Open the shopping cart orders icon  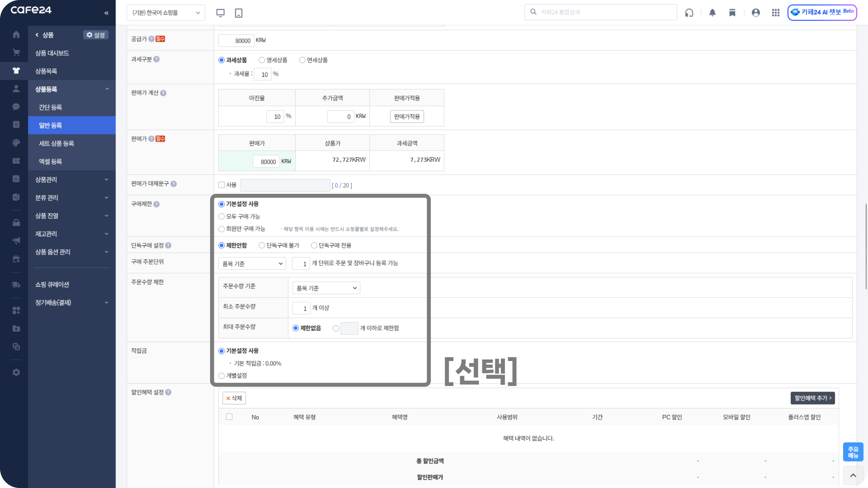coord(16,53)
